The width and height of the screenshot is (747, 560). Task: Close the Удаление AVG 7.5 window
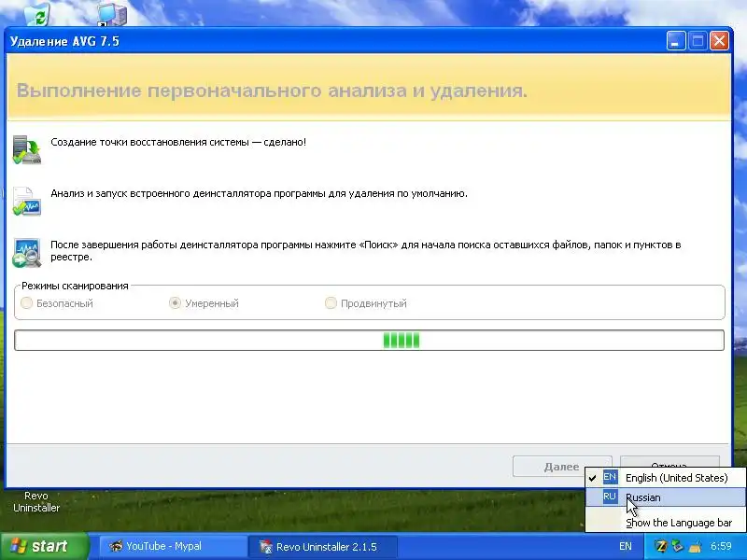point(719,41)
